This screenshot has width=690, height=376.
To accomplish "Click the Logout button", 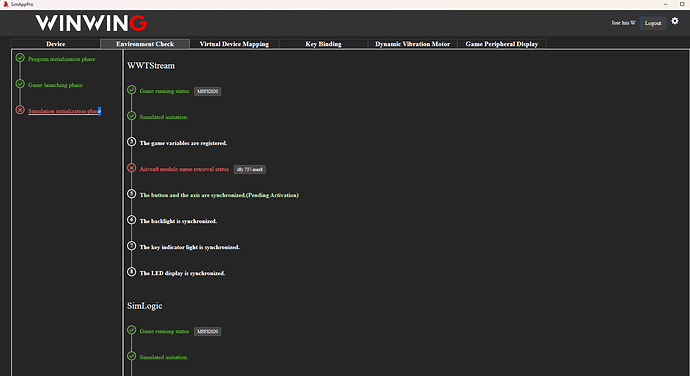I will click(653, 23).
